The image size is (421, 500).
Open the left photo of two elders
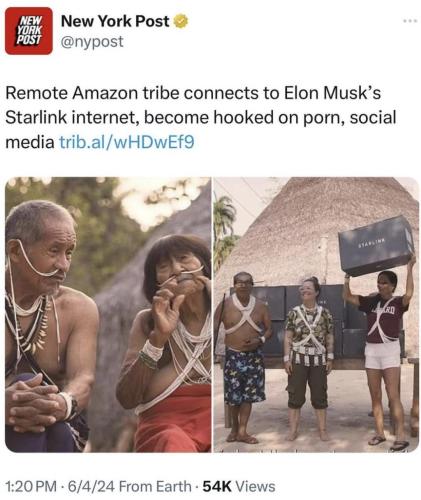(x=108, y=315)
